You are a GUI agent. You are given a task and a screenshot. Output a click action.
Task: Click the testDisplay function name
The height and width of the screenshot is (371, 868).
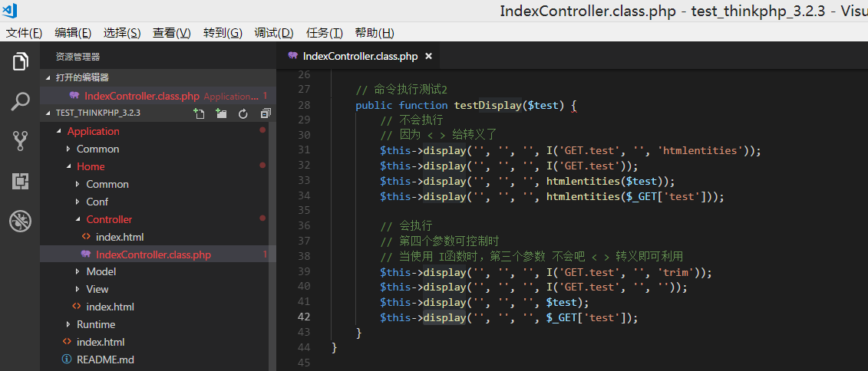coord(488,105)
